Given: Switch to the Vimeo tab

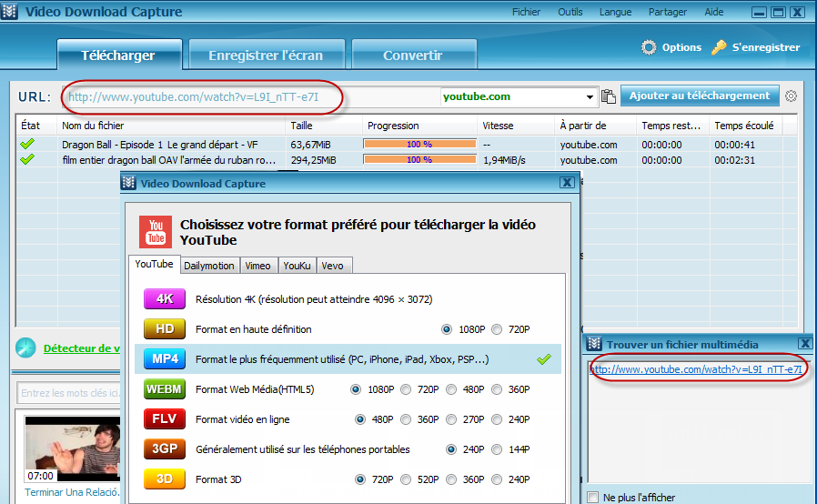Looking at the screenshot, I should 257,266.
